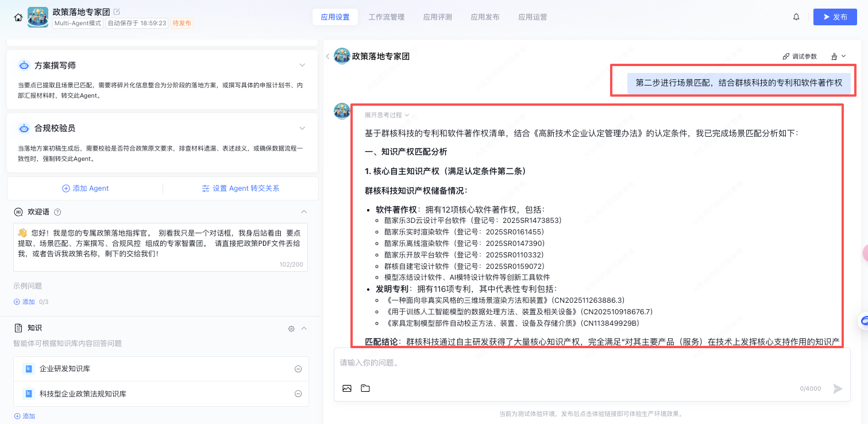The image size is (868, 424).
Task: Click the help icon next to 欢迎语
Action: (x=57, y=212)
